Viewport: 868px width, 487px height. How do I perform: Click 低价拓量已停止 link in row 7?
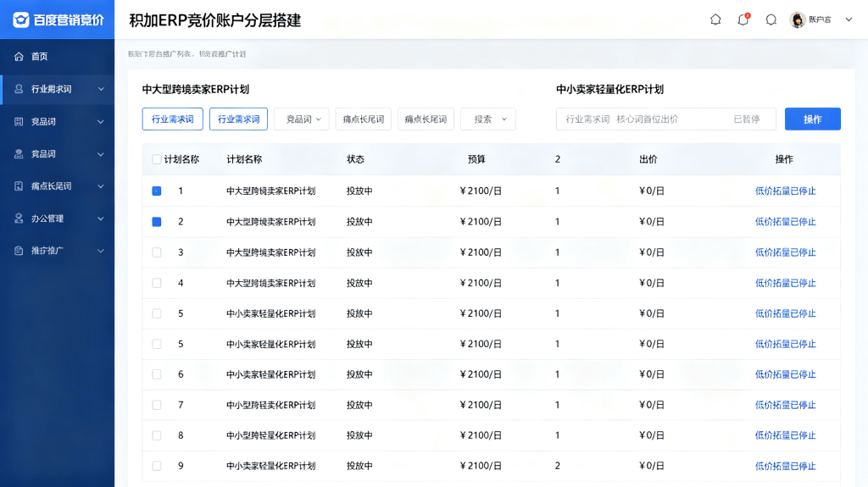tap(786, 405)
